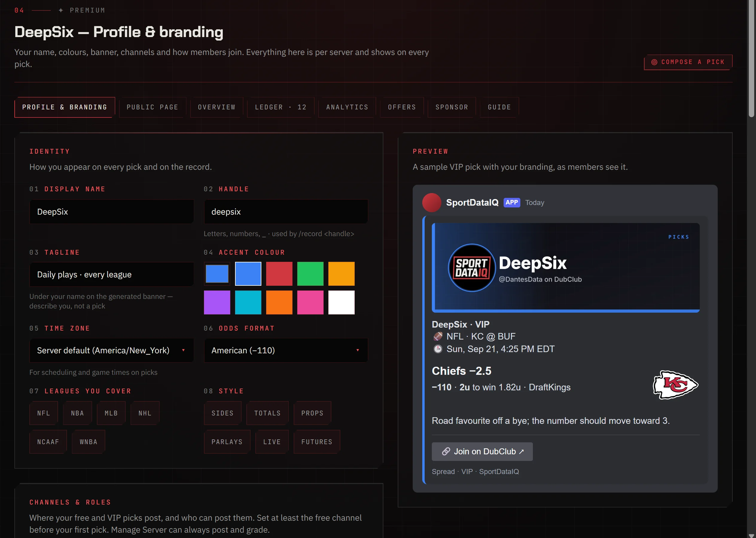The width and height of the screenshot is (756, 538).
Task: Click the Kansas City Chiefs logo
Action: click(675, 385)
